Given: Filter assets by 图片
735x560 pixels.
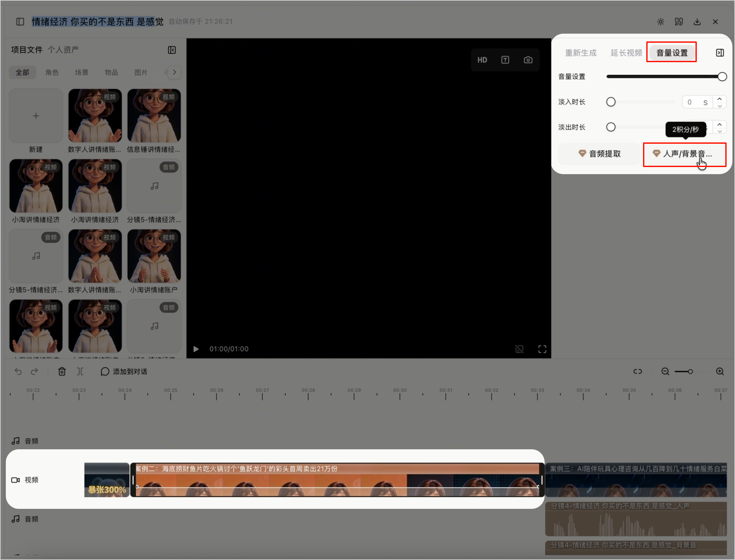Looking at the screenshot, I should pos(141,73).
